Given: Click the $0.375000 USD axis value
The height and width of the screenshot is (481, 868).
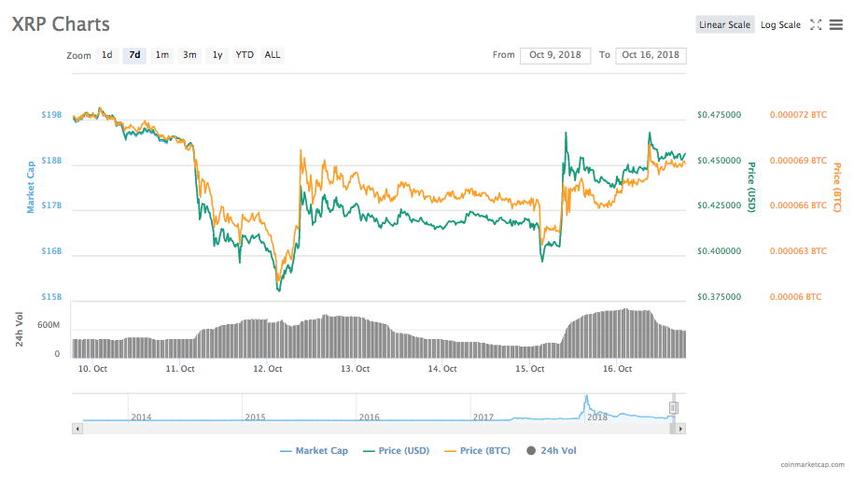Looking at the screenshot, I should [x=719, y=296].
